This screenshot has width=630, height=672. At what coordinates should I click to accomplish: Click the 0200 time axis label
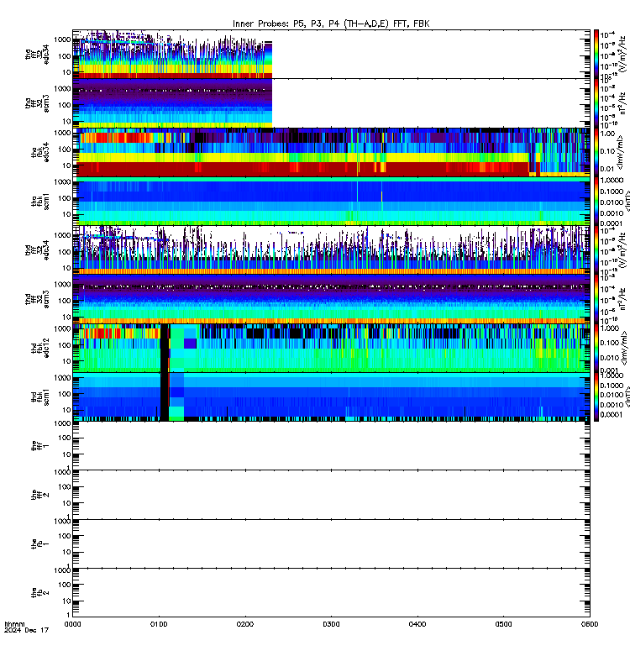pyautogui.click(x=244, y=624)
